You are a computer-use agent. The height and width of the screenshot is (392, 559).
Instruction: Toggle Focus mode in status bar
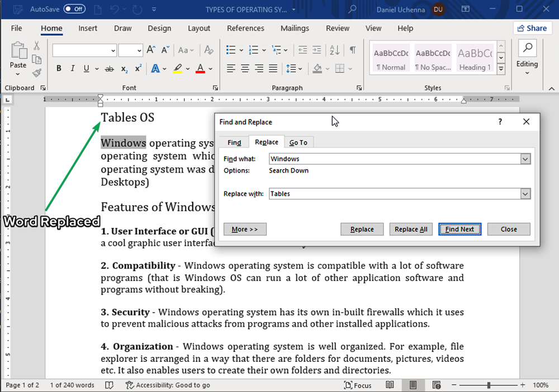[358, 385]
